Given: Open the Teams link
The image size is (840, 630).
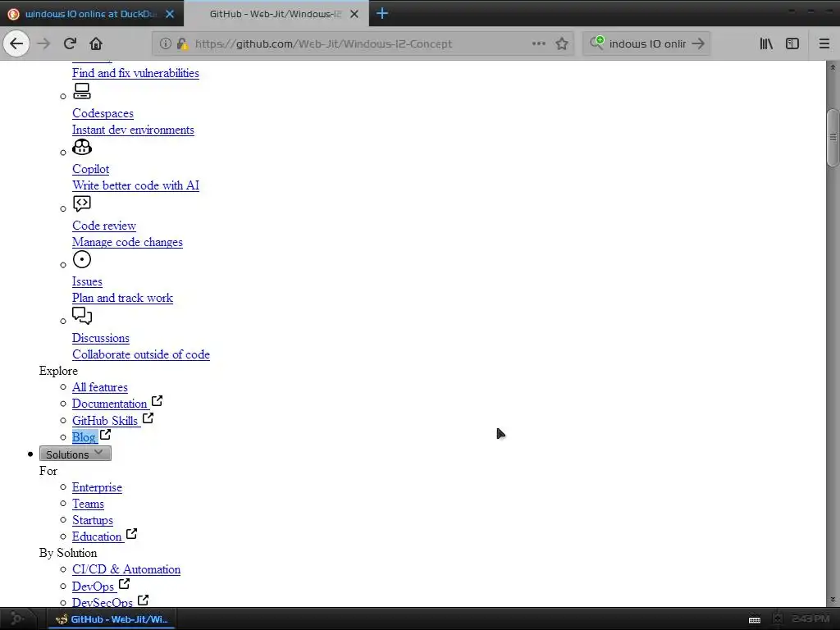Looking at the screenshot, I should pos(88,504).
